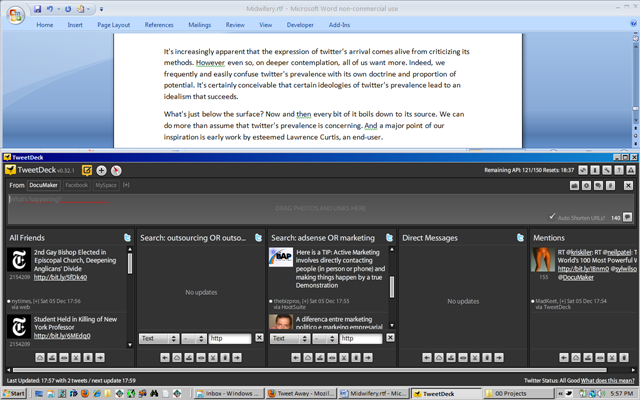
Task: Click the Redo icon in Word's toolbar
Action: [68, 9]
